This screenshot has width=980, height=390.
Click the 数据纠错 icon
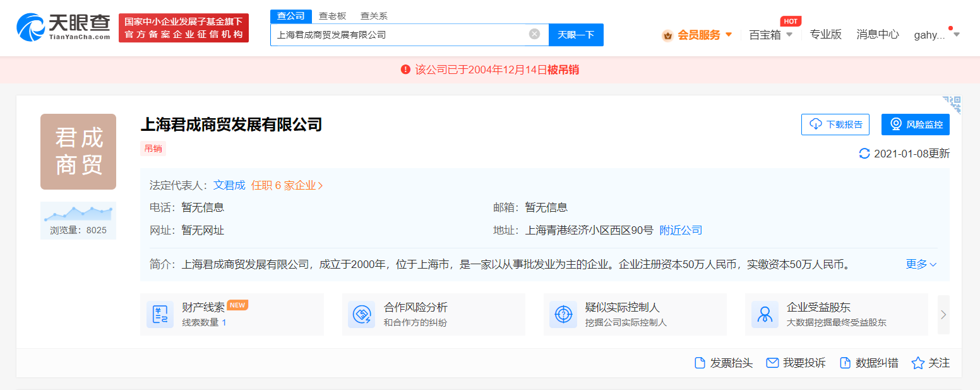(x=845, y=362)
